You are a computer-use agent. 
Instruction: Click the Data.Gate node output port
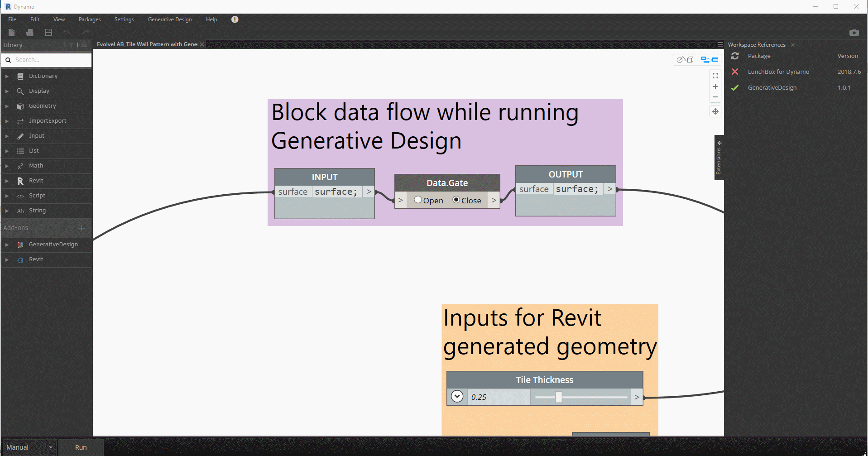[x=494, y=200]
